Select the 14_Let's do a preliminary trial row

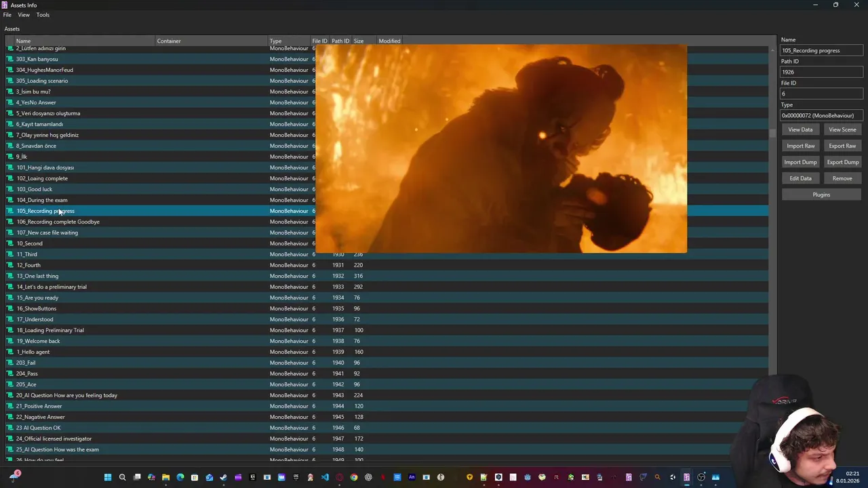[387, 287]
